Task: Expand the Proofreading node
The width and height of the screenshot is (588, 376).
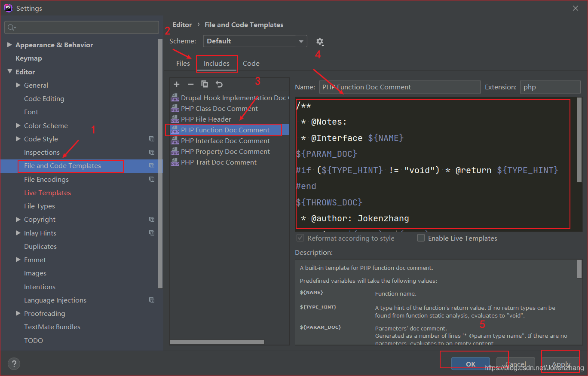Action: pyautogui.click(x=18, y=313)
